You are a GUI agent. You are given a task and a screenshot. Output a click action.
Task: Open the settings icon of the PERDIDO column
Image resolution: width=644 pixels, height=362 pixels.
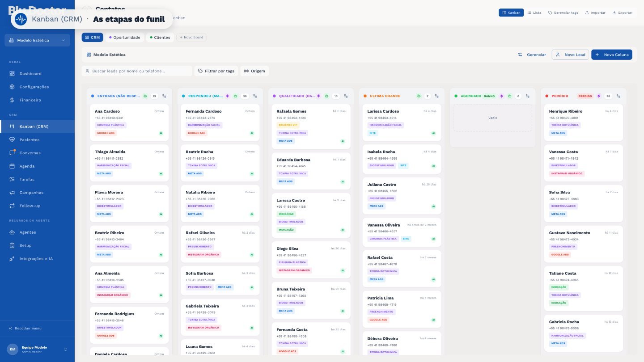[619, 96]
